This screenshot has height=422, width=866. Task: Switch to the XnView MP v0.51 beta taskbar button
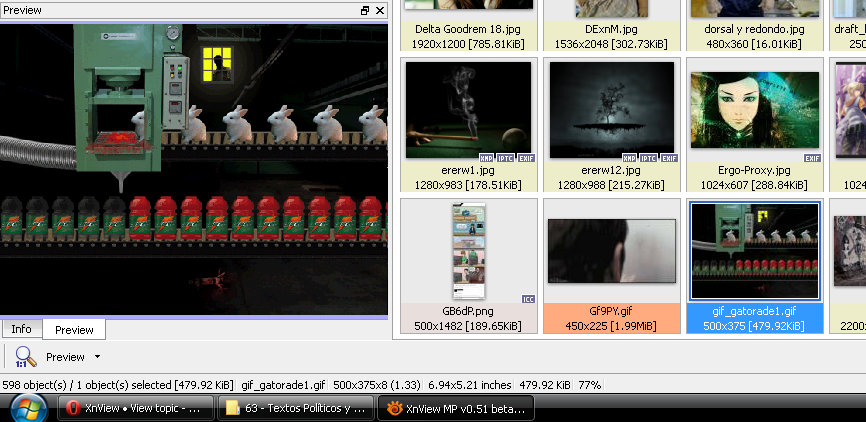coord(456,408)
